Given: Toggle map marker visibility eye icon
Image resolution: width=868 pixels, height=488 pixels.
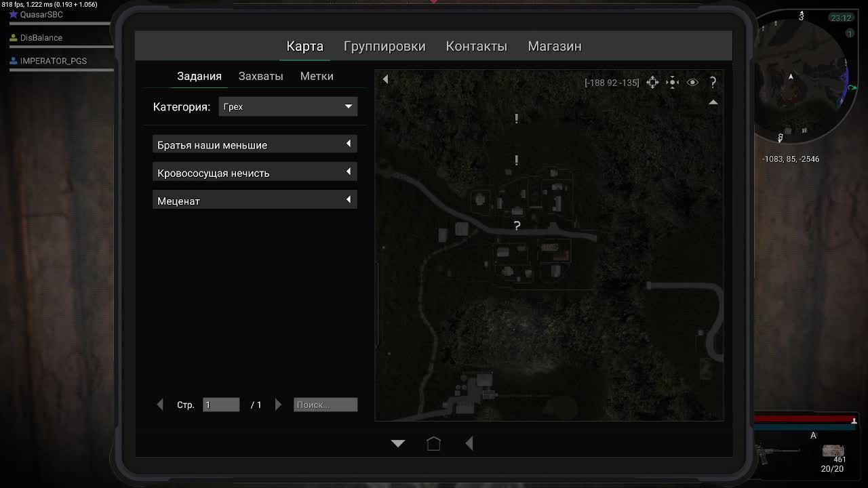Looking at the screenshot, I should coord(692,82).
